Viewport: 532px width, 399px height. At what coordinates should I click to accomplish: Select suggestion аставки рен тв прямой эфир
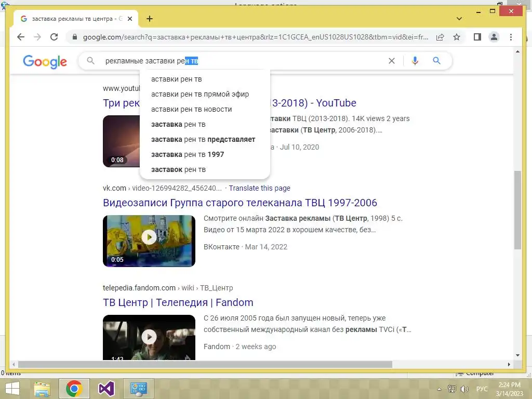pyautogui.click(x=205, y=94)
